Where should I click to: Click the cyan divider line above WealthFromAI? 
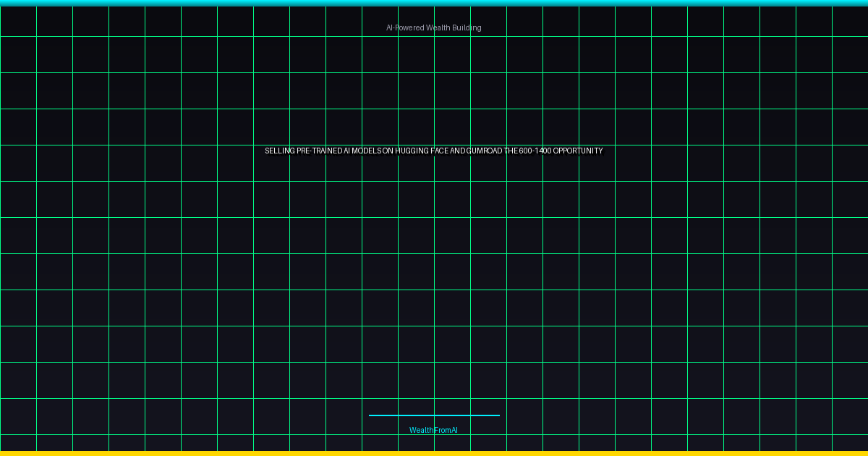tap(434, 415)
